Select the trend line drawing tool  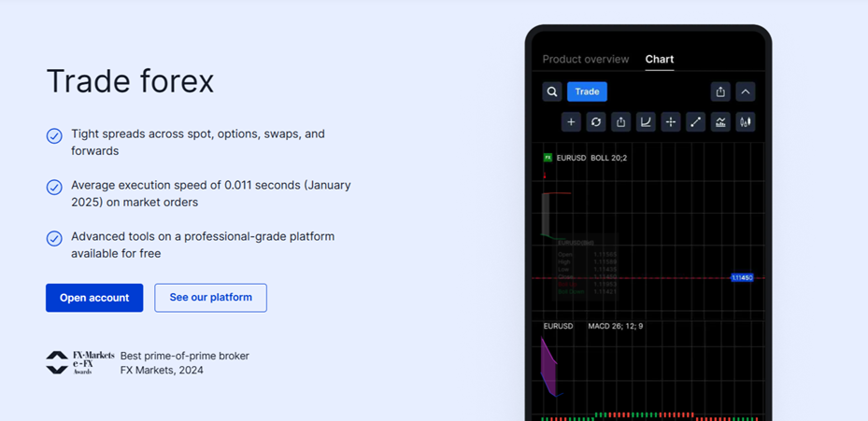[x=696, y=121]
